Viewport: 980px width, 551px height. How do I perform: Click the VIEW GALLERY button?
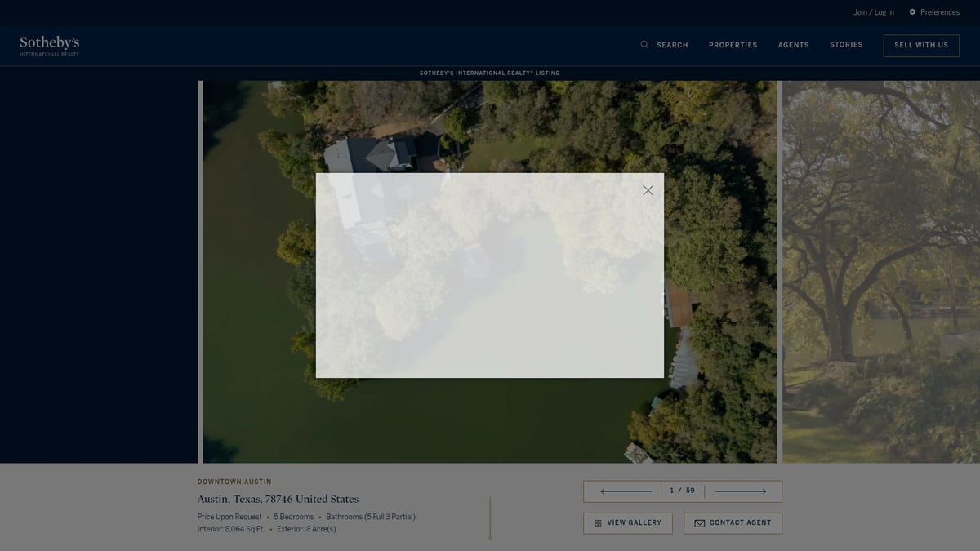click(x=628, y=522)
